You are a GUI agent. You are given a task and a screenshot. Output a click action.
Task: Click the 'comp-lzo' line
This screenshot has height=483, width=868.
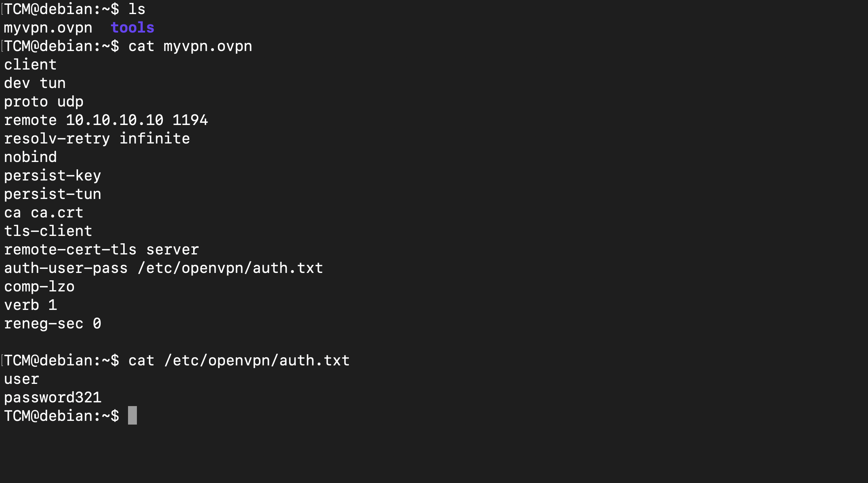point(39,287)
